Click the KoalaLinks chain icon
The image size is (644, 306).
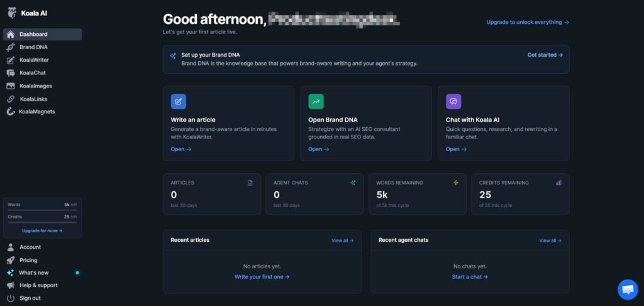[x=11, y=99]
